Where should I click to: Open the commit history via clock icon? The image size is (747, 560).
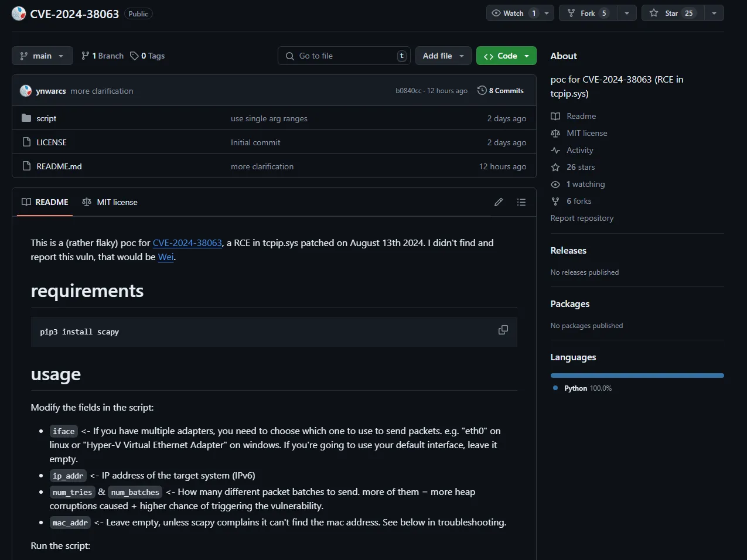pyautogui.click(x=483, y=90)
